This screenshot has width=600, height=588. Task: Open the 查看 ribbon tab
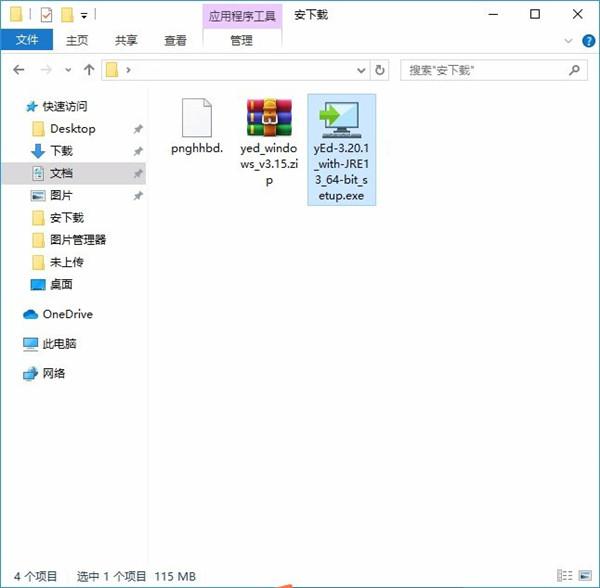pyautogui.click(x=175, y=40)
